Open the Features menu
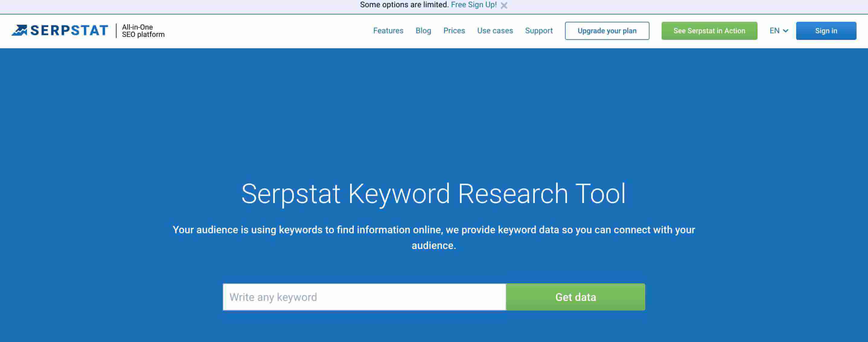This screenshot has width=868, height=342. 388,31
